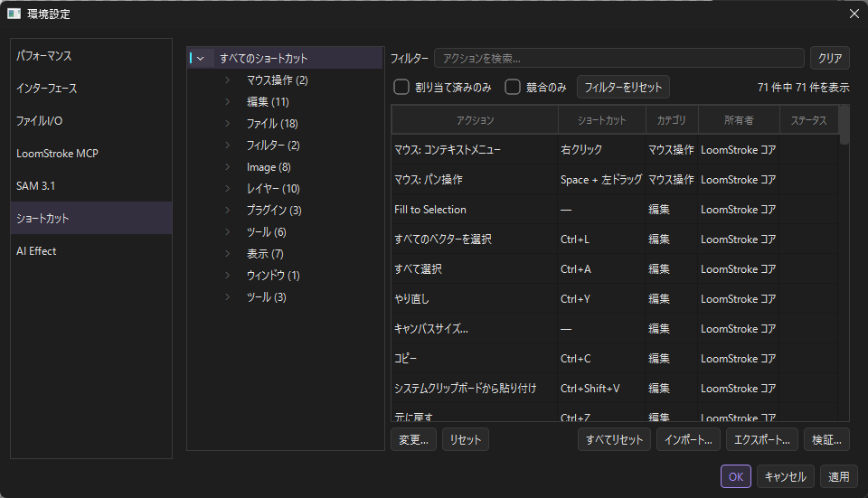Click the 検証... button

(826, 440)
